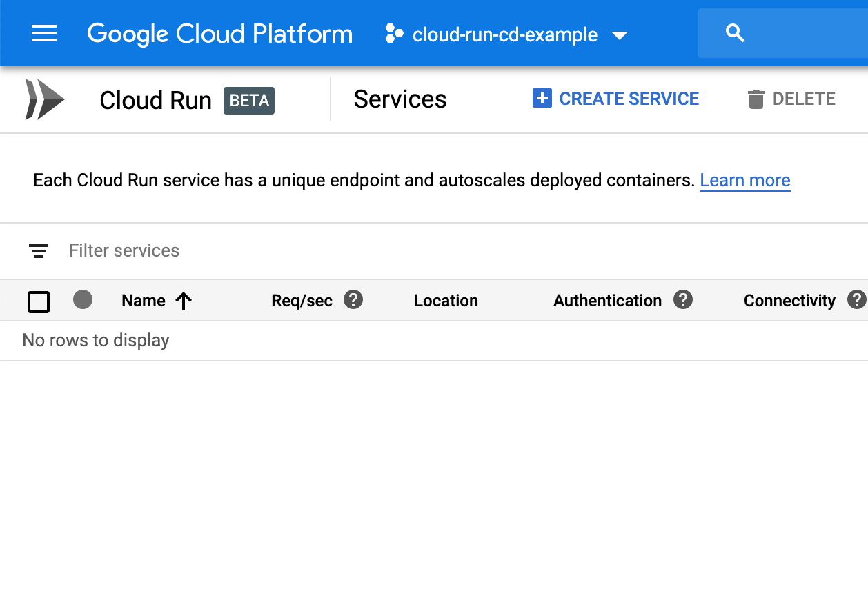Click the trash can icon beside DELETE
The image size is (868, 596).
[x=756, y=99]
